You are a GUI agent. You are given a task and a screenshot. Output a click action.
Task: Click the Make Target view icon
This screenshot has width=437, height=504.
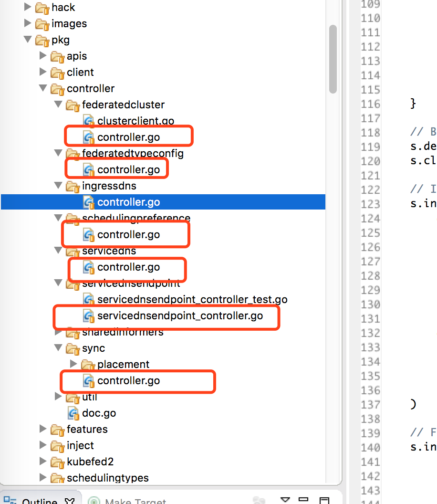click(94, 501)
